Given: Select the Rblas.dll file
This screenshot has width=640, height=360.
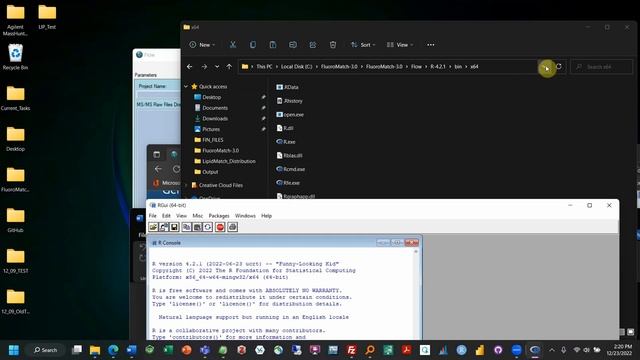Looking at the screenshot, I should coord(293,156).
